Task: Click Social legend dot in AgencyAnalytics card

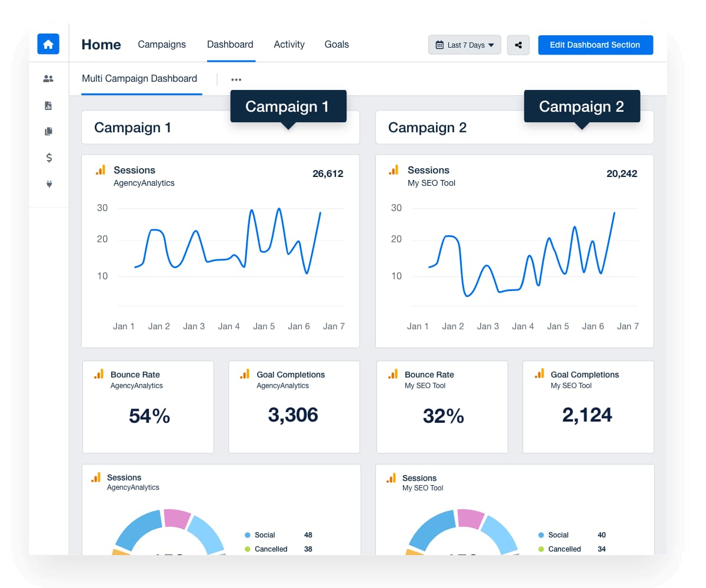Action: (x=248, y=535)
